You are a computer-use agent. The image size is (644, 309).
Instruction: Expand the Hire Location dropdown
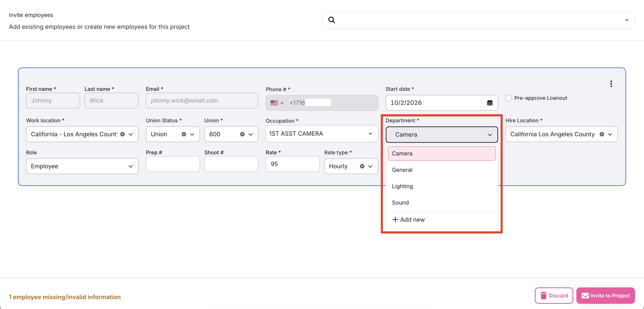click(x=610, y=134)
